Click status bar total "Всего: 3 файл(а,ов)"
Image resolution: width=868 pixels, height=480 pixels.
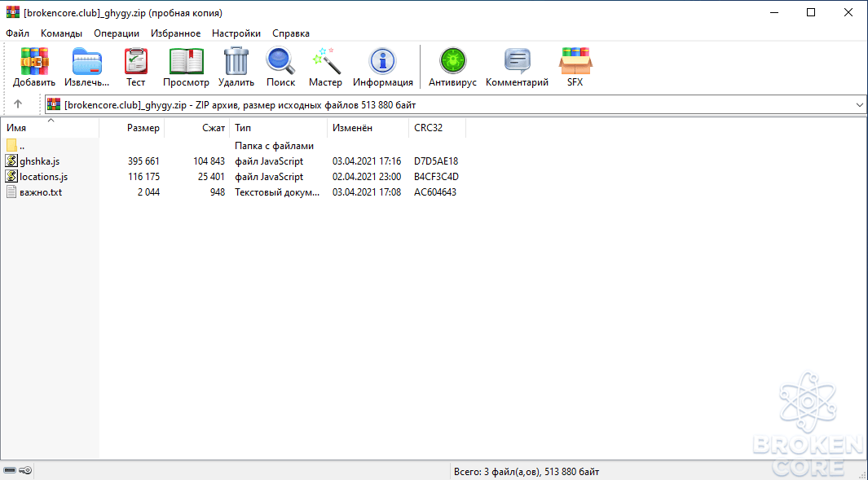pos(496,472)
